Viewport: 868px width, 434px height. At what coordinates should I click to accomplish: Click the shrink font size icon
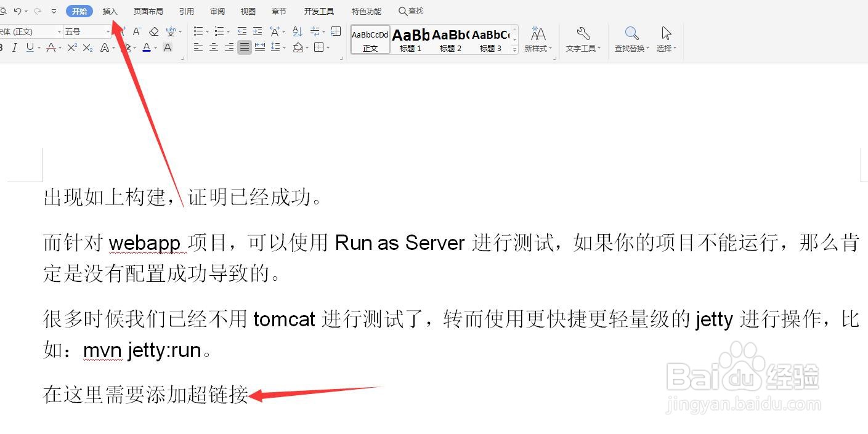(137, 31)
